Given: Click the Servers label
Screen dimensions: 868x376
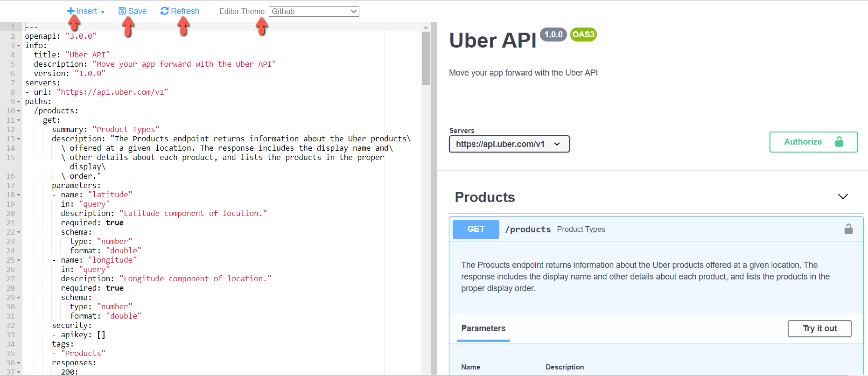Looking at the screenshot, I should pos(462,131).
